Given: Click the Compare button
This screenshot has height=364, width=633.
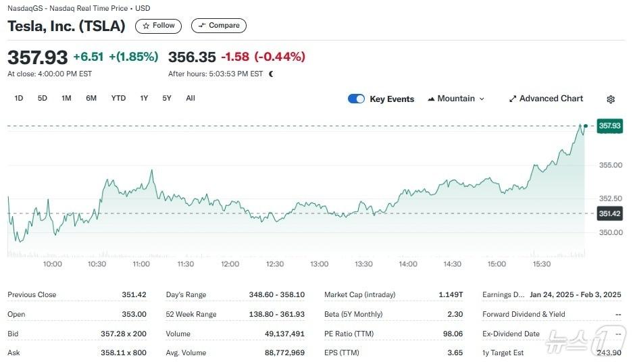Looking at the screenshot, I should coord(219,26).
